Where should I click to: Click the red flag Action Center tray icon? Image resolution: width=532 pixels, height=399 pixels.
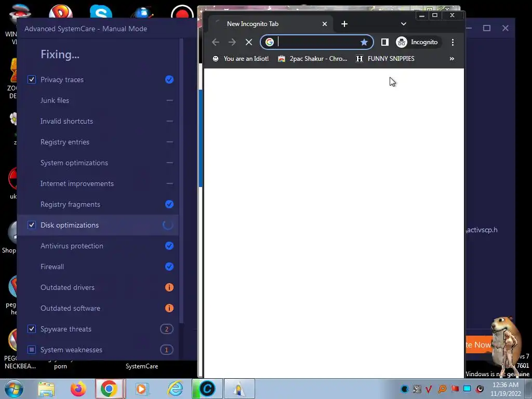click(x=455, y=389)
